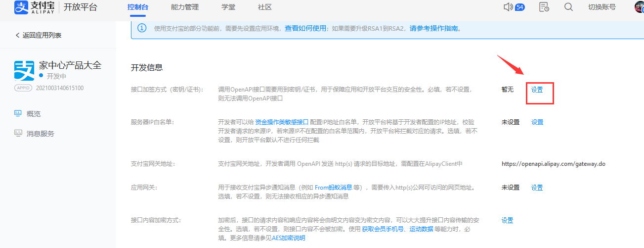The height and width of the screenshot is (248, 644).
Task: Go back via 返回应用列表
Action: click(39, 35)
